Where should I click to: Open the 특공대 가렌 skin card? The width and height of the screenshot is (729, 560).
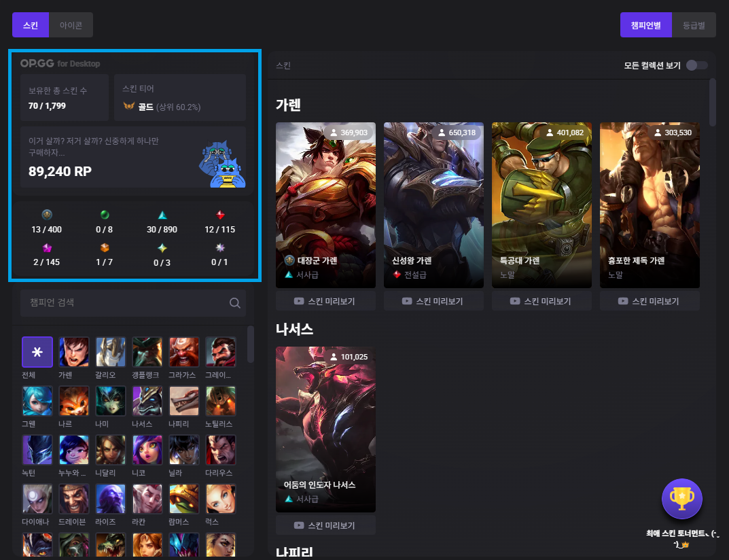(541, 205)
